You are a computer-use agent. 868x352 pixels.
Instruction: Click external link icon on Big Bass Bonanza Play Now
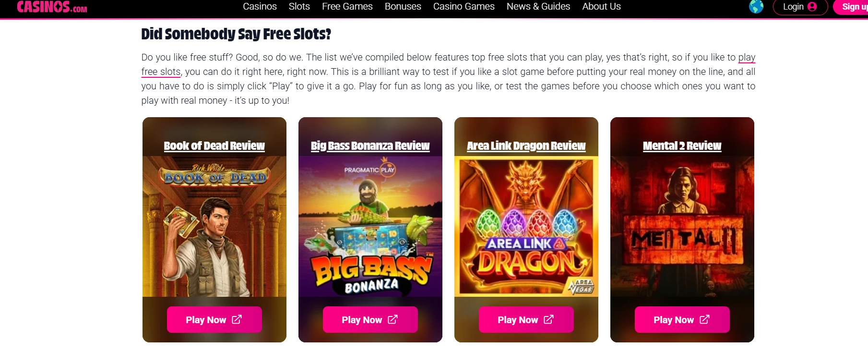(392, 319)
